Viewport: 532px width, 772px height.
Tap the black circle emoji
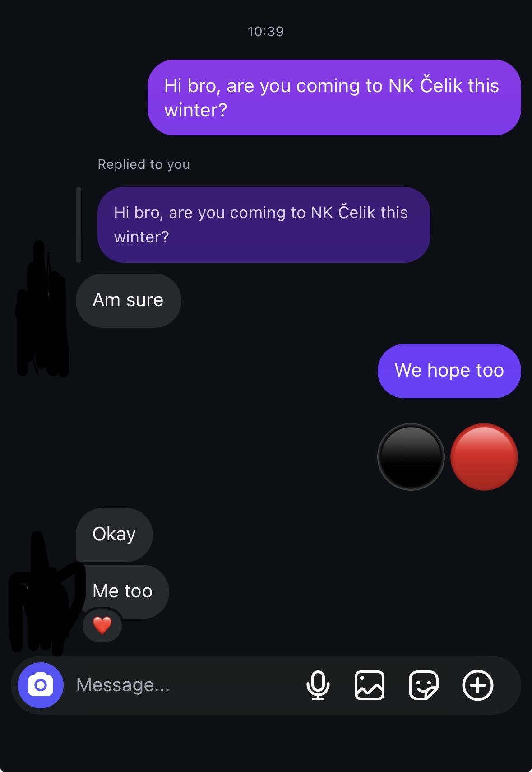(411, 457)
